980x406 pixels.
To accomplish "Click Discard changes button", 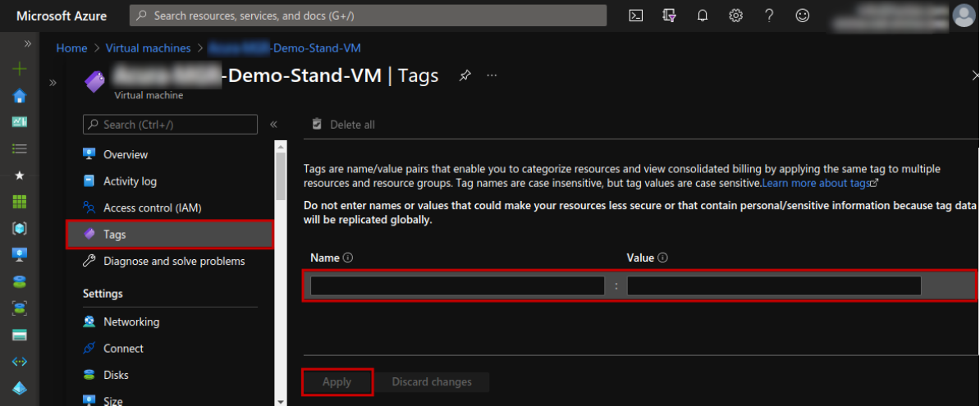I will (x=432, y=381).
